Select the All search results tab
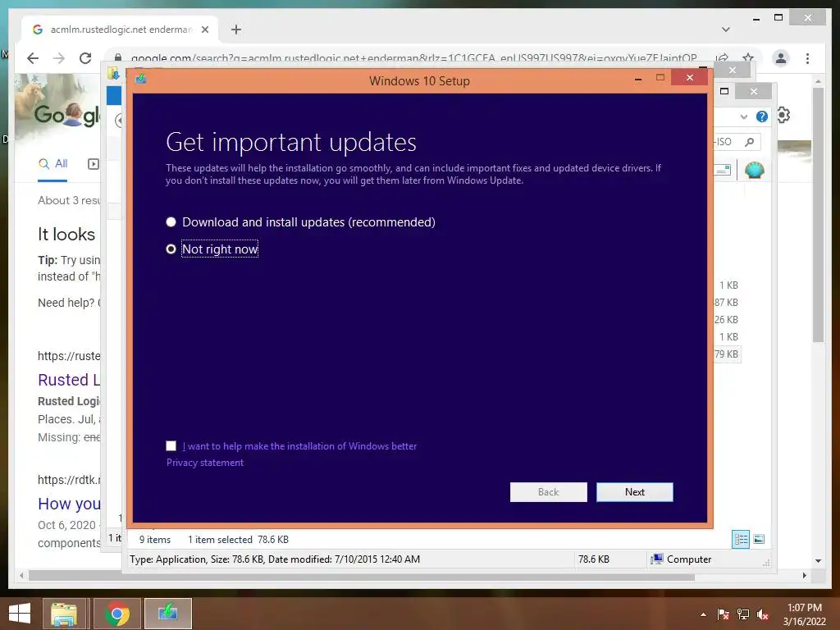Image resolution: width=840 pixels, height=630 pixels. tap(52, 163)
